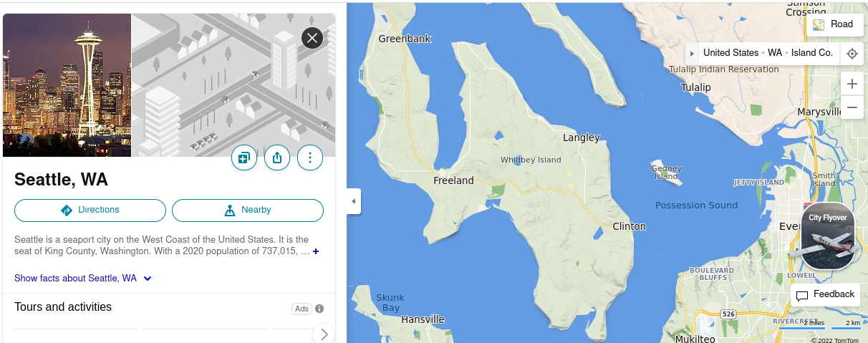868x343 pixels.
Task: Click the Tours and activities heading
Action: tap(63, 306)
